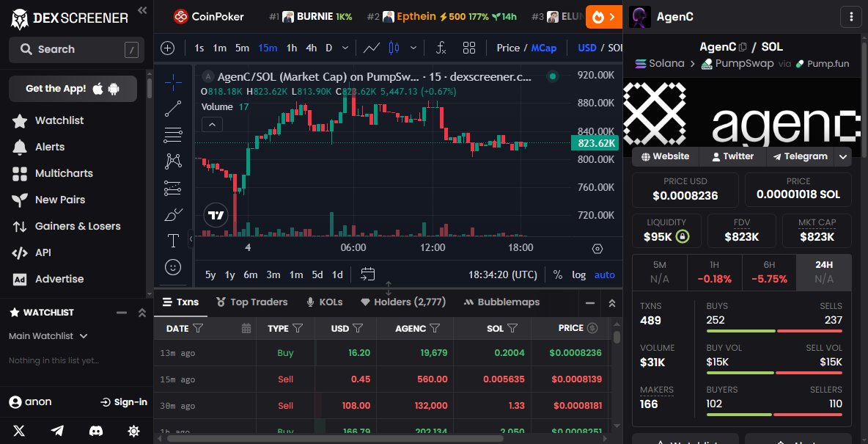
Task: Switch to the Txns tab
Action: click(180, 302)
